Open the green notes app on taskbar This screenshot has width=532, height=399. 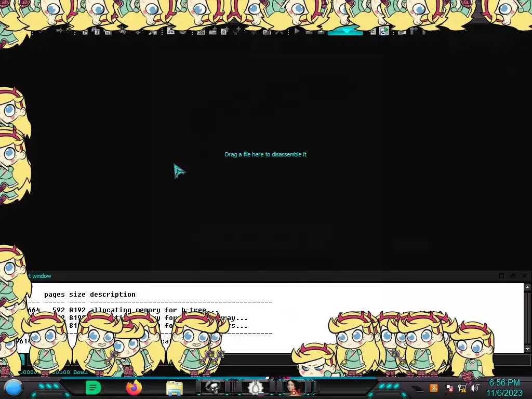93,388
